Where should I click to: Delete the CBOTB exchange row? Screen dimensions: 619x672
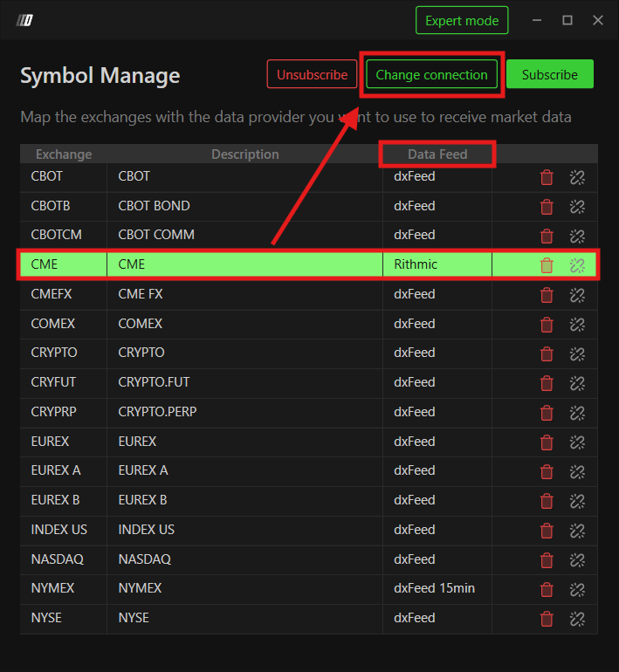point(547,207)
